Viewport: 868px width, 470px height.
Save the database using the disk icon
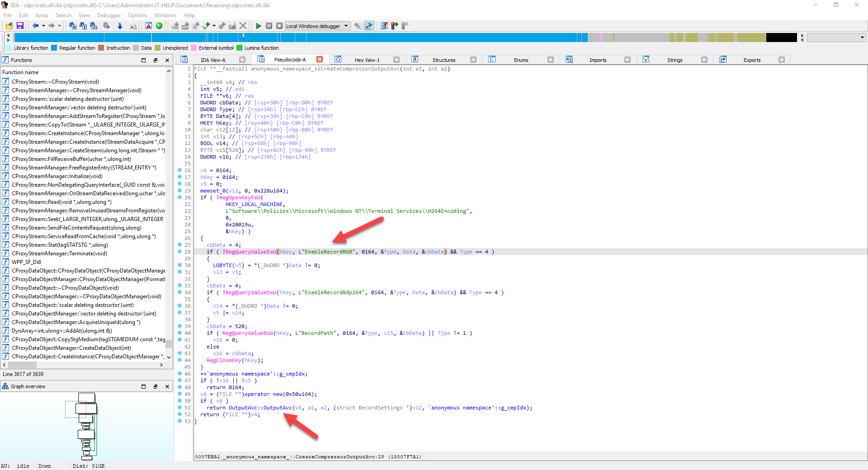[20, 26]
